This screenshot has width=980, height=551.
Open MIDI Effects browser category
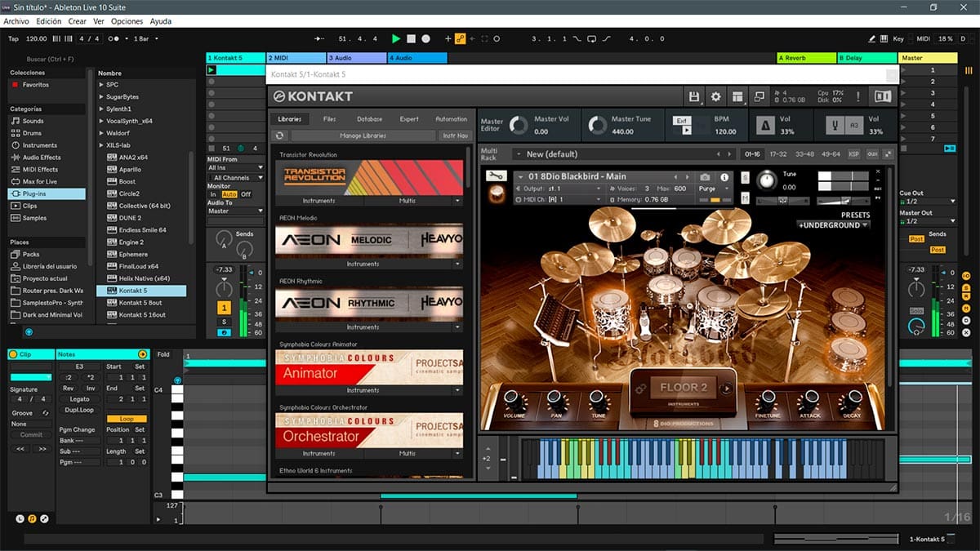(40, 170)
